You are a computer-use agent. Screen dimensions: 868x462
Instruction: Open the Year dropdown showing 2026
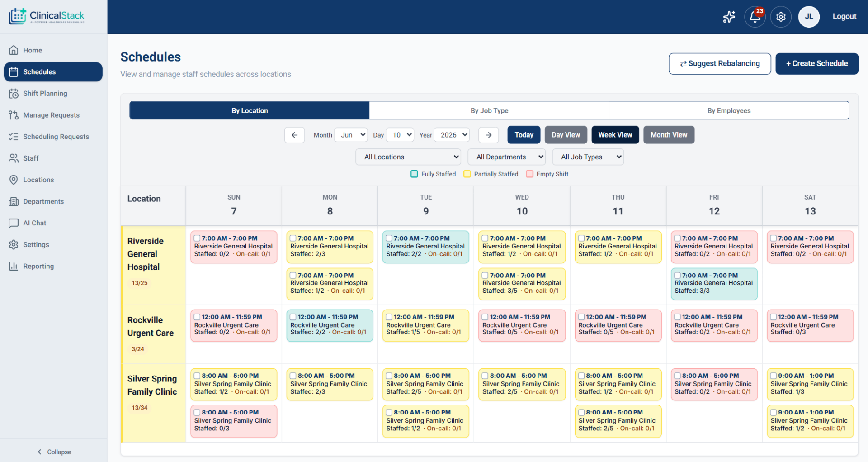coord(452,135)
